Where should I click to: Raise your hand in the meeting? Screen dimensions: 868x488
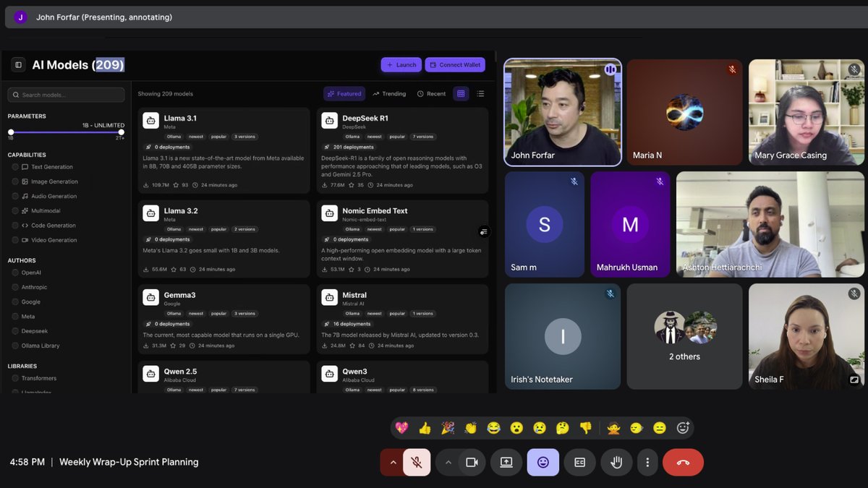tap(616, 462)
